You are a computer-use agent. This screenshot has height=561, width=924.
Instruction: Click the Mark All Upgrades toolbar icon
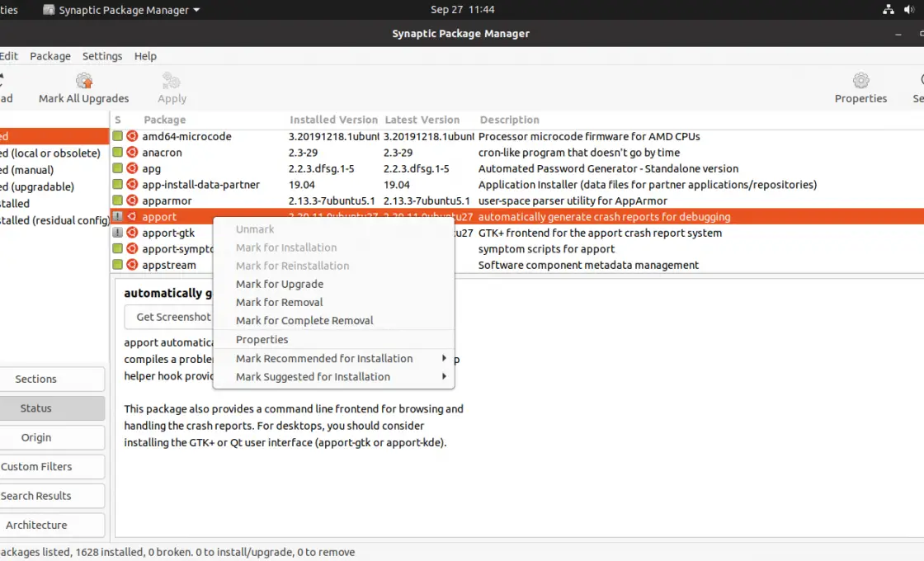pyautogui.click(x=83, y=81)
